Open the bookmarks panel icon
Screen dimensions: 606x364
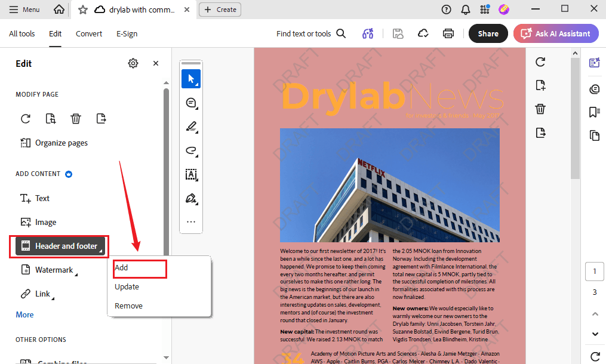(x=595, y=112)
